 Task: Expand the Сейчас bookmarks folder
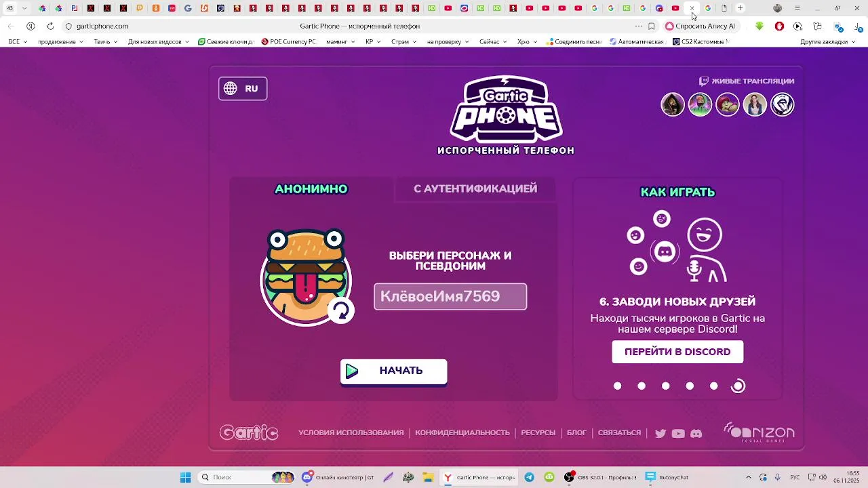pos(494,42)
